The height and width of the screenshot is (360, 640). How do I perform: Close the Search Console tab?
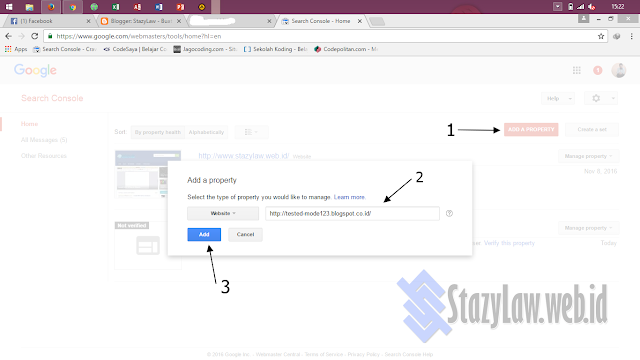pos(360,21)
